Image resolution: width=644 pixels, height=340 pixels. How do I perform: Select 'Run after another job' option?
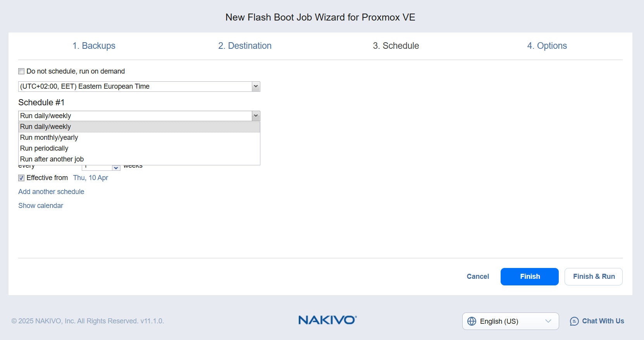pos(52,159)
